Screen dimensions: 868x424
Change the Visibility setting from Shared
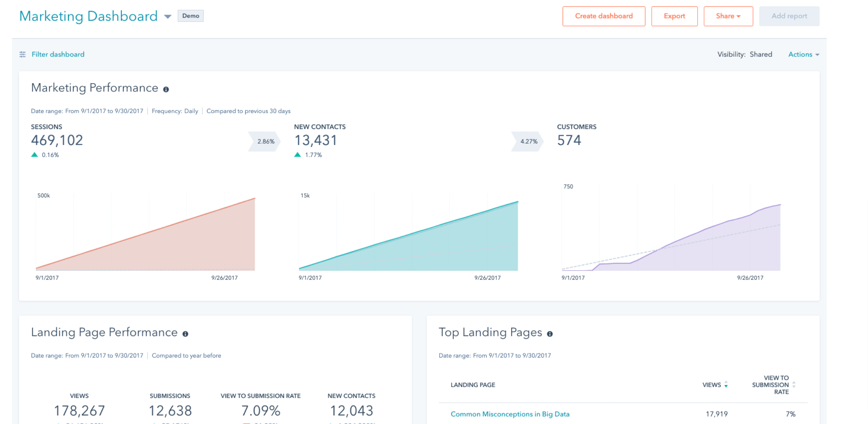point(761,54)
